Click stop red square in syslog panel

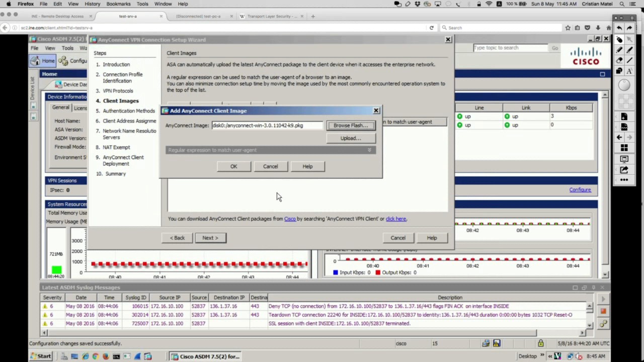pos(603,311)
